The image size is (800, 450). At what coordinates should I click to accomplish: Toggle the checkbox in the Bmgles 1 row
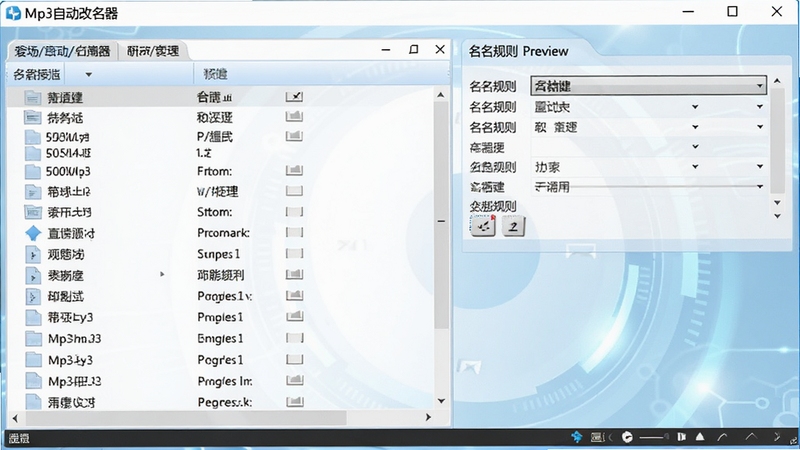click(x=294, y=338)
